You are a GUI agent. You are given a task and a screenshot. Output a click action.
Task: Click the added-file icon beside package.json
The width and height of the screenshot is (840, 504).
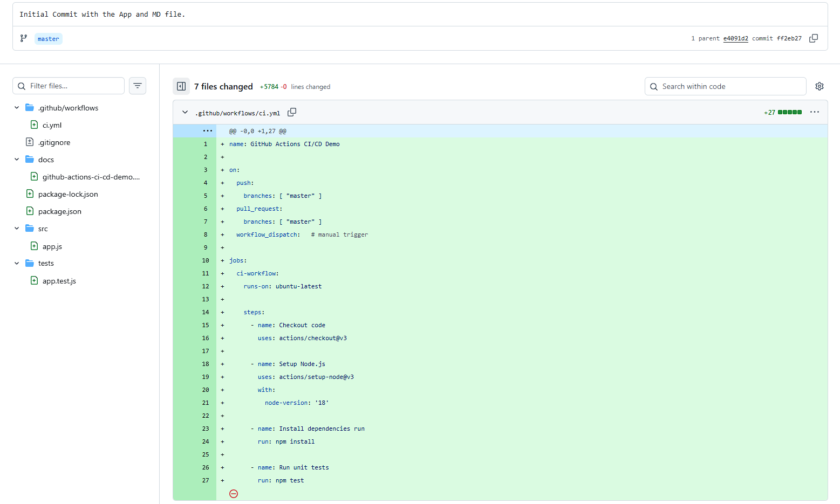tap(30, 211)
